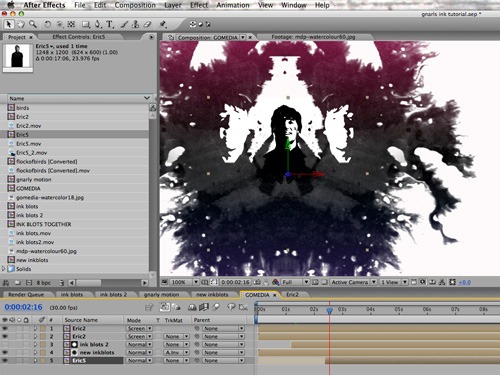Click the brainstorm lightbulb icon in timeline
Screen dimensions: 500x375
click(231, 307)
